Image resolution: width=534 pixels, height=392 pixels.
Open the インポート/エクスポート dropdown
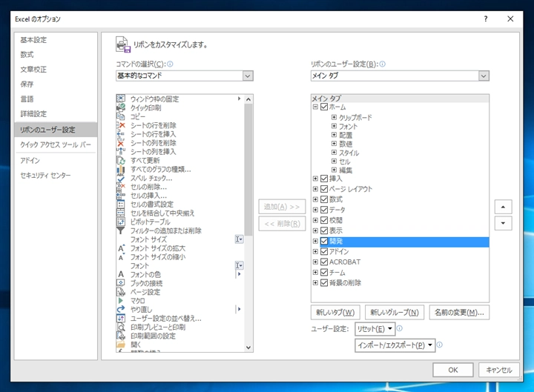(x=395, y=345)
